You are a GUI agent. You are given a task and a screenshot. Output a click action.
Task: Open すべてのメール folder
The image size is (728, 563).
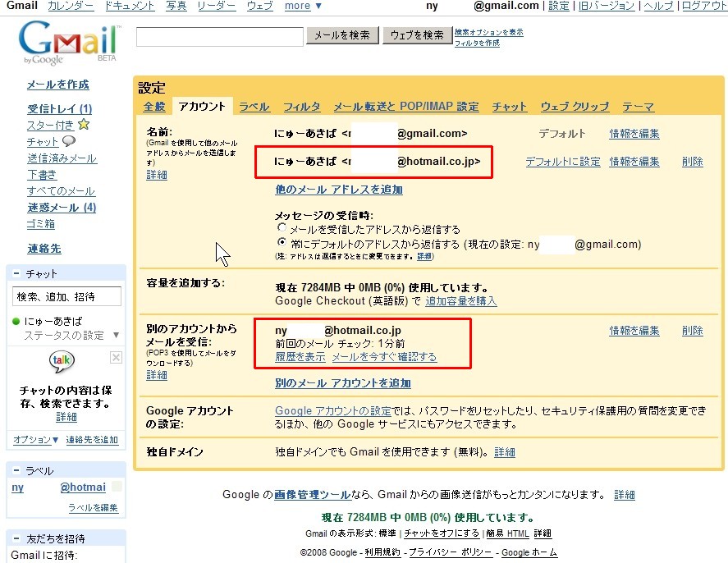click(61, 190)
